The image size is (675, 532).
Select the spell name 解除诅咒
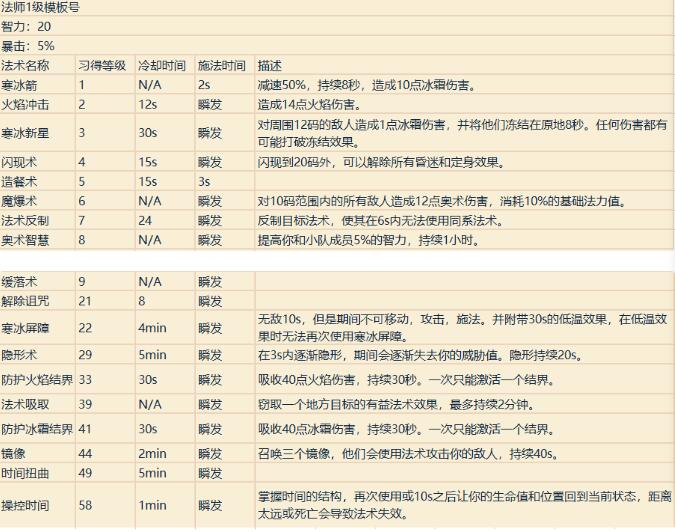click(25, 301)
